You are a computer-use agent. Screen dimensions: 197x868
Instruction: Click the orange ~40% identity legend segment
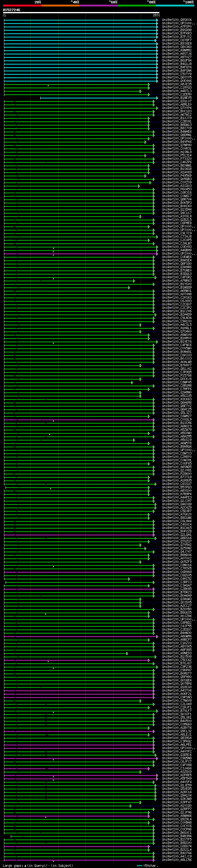(x=60, y=6)
